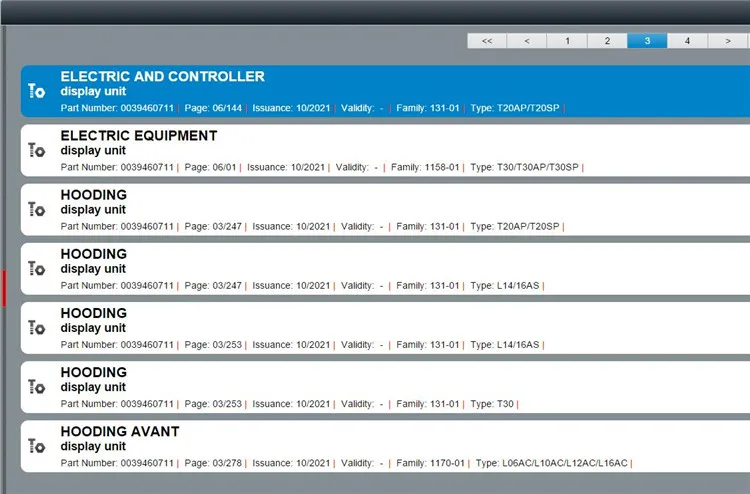Click "Type: L06AC/L10AC/L12AC/L16AC" text
750x494 pixels.
tap(551, 463)
